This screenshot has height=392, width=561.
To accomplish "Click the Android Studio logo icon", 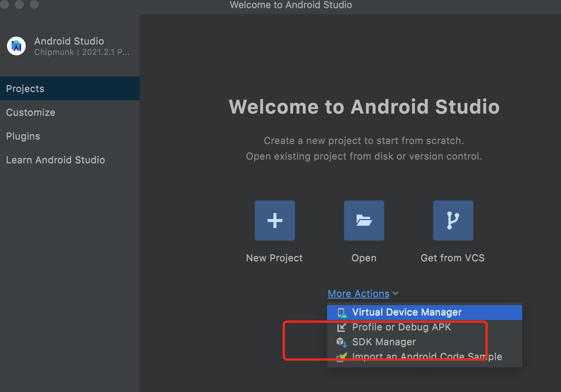I will [16, 46].
